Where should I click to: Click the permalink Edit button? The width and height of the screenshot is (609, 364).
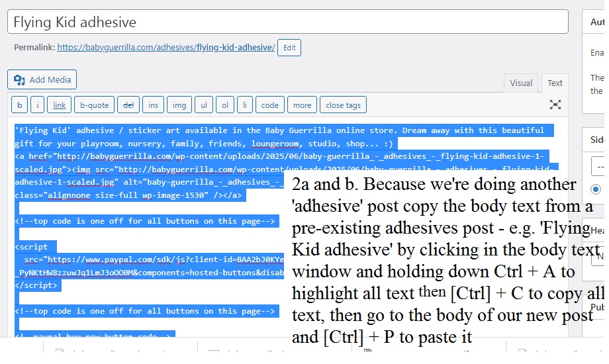[x=289, y=48]
